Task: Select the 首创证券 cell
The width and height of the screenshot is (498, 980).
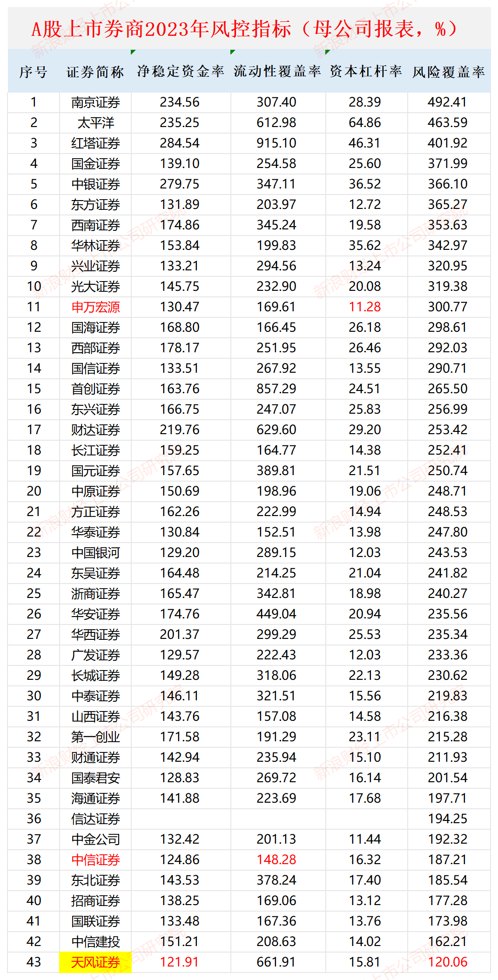Action: 95,389
